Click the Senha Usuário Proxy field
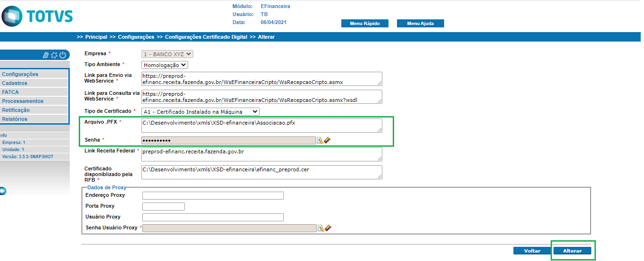Screen dimensions: 644x261 pyautogui.click(x=230, y=228)
